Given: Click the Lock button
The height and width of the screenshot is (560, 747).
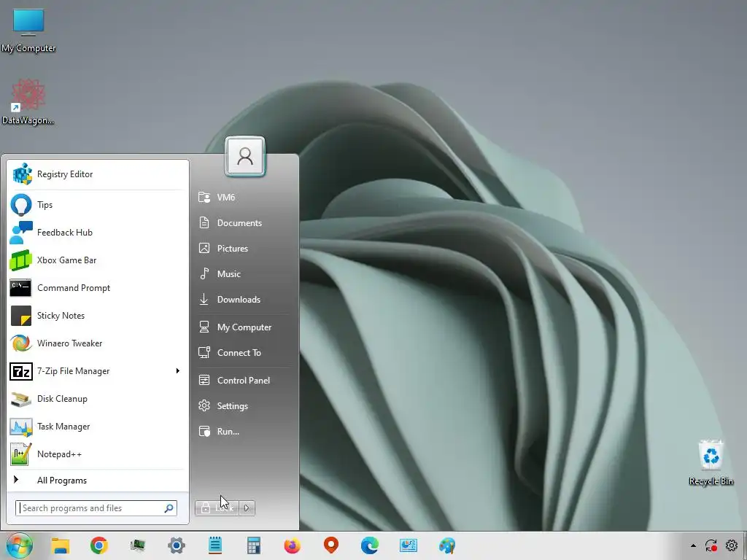Looking at the screenshot, I should pos(217,508).
